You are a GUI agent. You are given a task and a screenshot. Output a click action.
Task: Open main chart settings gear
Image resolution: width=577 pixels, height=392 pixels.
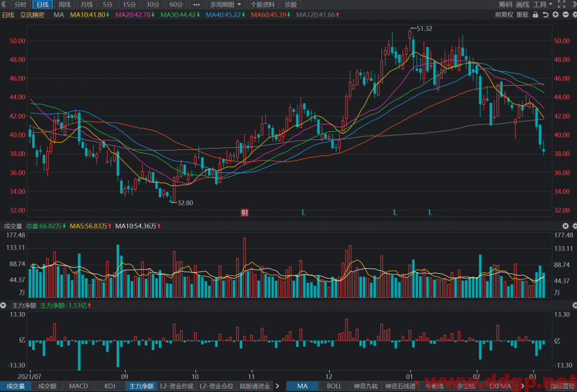coord(574,15)
